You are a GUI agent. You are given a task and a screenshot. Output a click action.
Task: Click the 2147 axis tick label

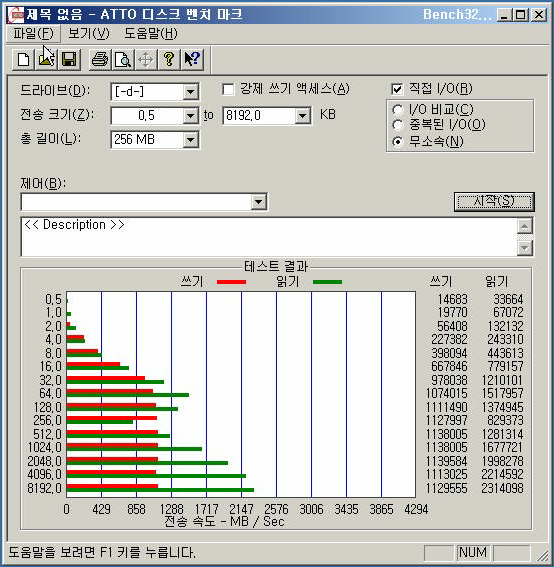click(241, 510)
